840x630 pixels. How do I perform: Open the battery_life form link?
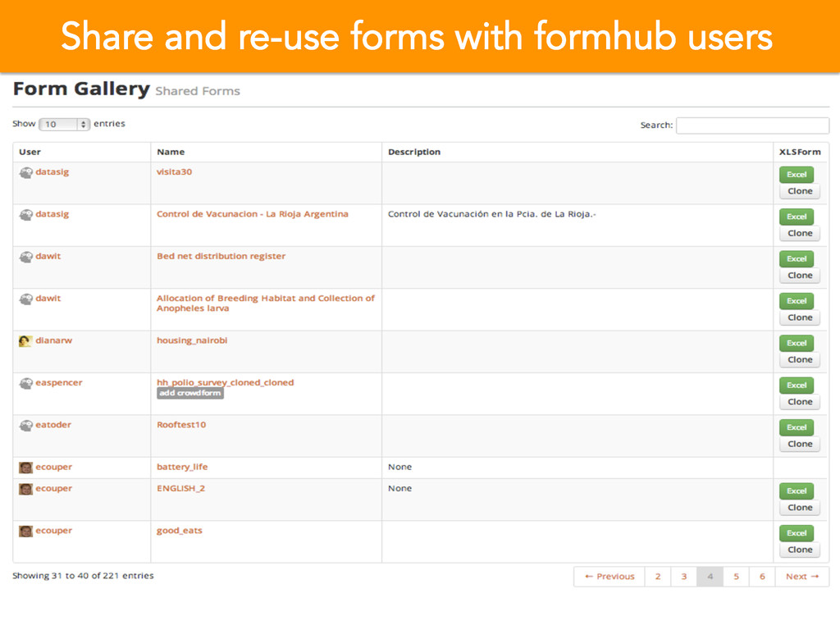(x=181, y=467)
